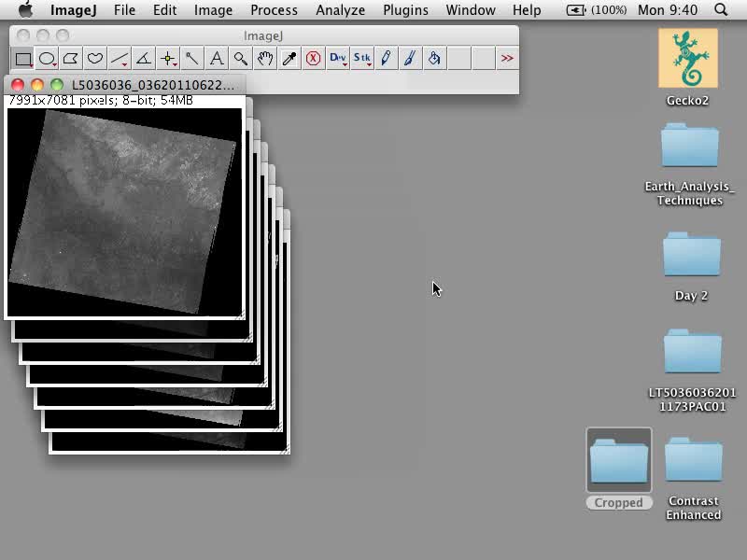
Task: Select the Flood Fill bucket tool
Action: point(434,59)
